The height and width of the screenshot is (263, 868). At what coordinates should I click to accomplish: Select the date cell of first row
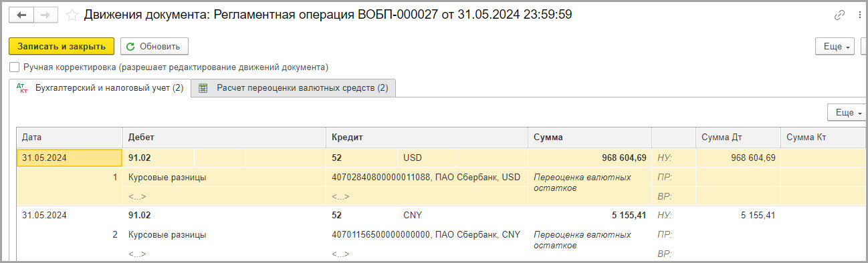coord(70,158)
